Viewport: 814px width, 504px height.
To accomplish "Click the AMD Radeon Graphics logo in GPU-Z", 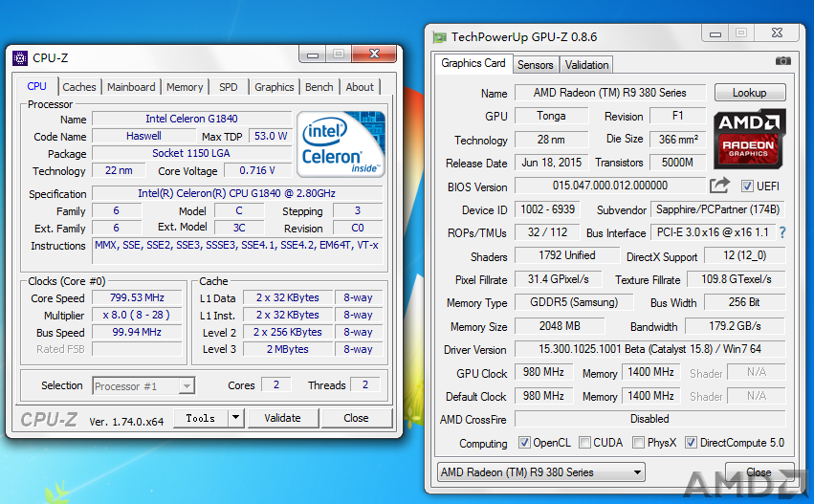I will [x=749, y=138].
